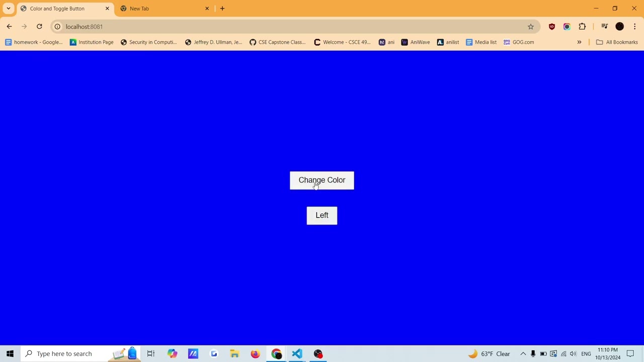The image size is (644, 362).
Task: Switch to the New Tab tab
Action: coord(165,9)
